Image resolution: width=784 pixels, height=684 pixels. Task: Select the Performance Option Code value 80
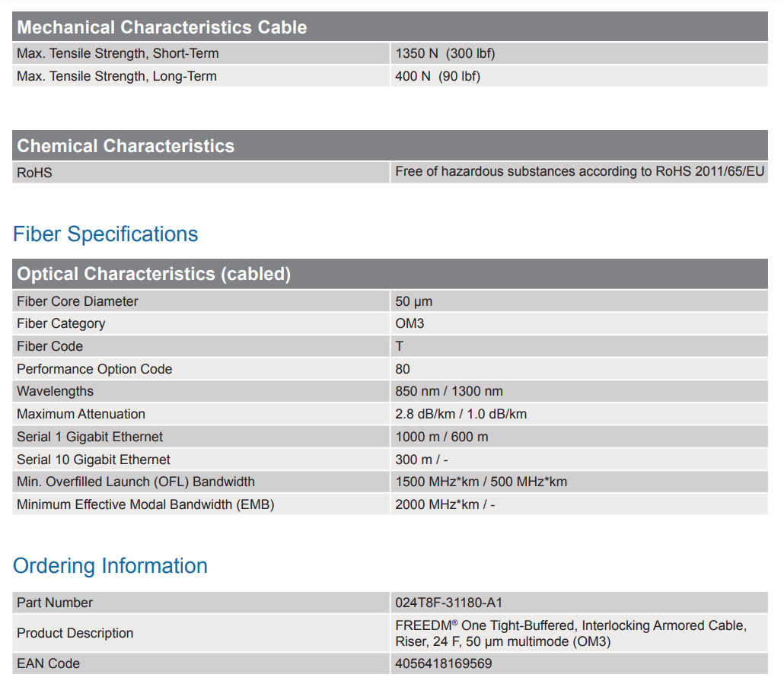coord(403,369)
